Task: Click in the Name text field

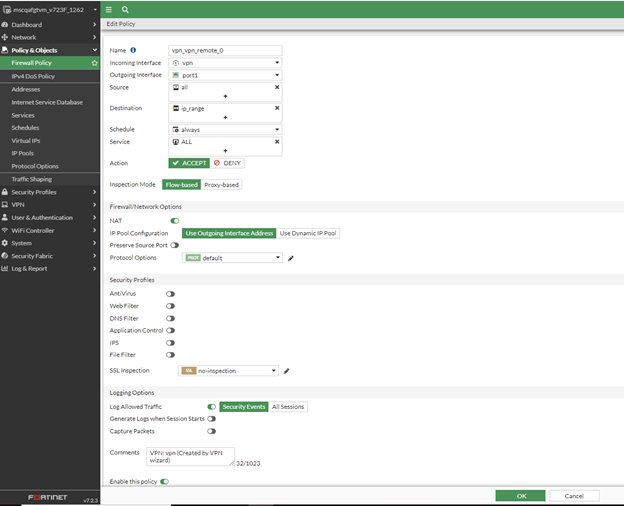Action: point(225,50)
